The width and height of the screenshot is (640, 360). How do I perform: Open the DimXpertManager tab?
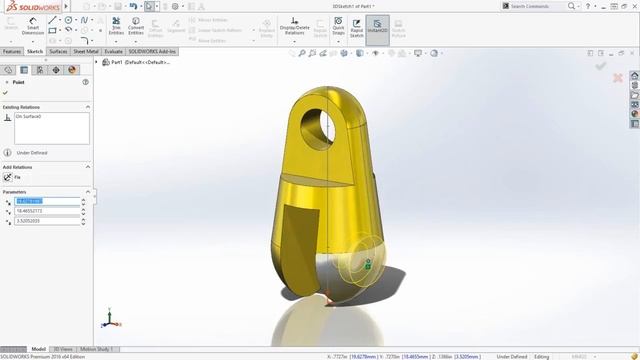pyautogui.click(x=56, y=70)
